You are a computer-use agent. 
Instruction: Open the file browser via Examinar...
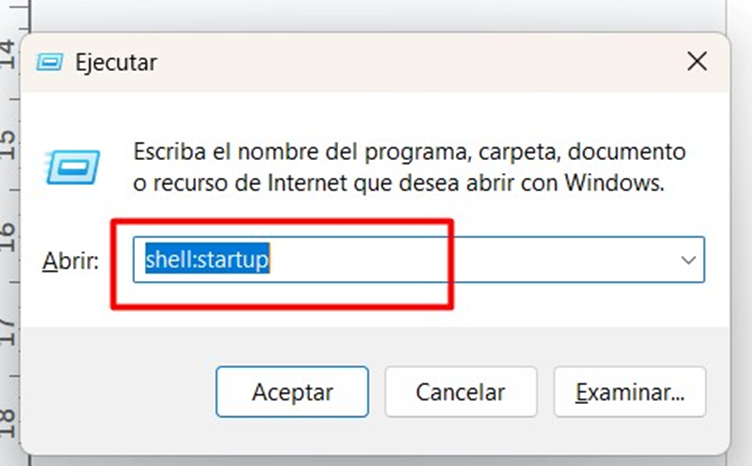pyautogui.click(x=630, y=392)
